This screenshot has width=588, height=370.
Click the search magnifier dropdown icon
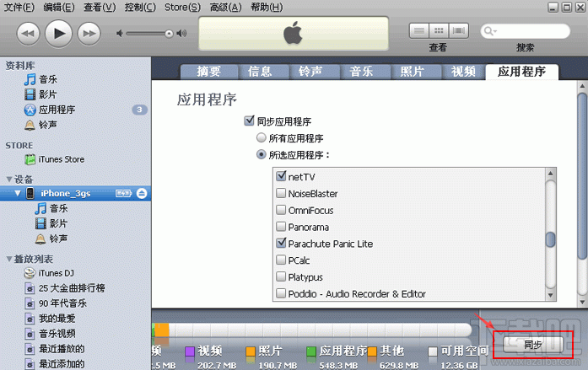[x=490, y=31]
